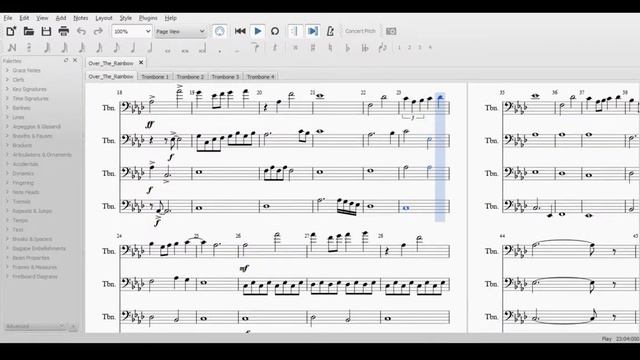Save the score with the floppy disk icon
The height and width of the screenshot is (360, 640).
(x=46, y=31)
